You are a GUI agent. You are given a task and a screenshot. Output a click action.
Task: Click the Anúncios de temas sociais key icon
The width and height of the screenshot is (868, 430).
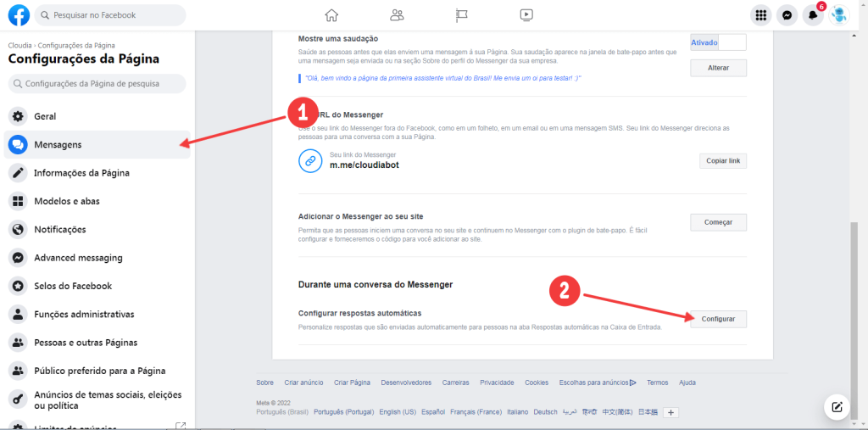click(19, 400)
